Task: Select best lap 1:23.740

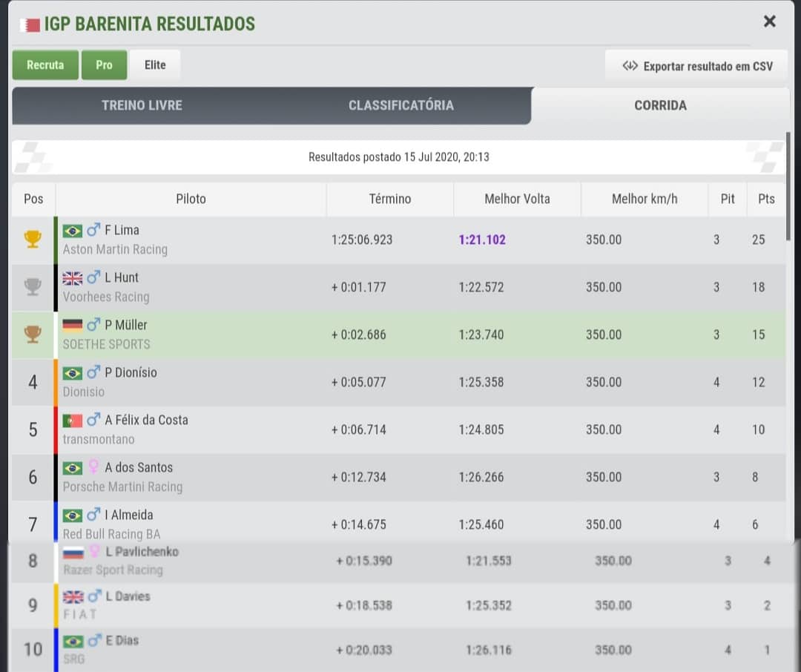Action: click(x=481, y=335)
